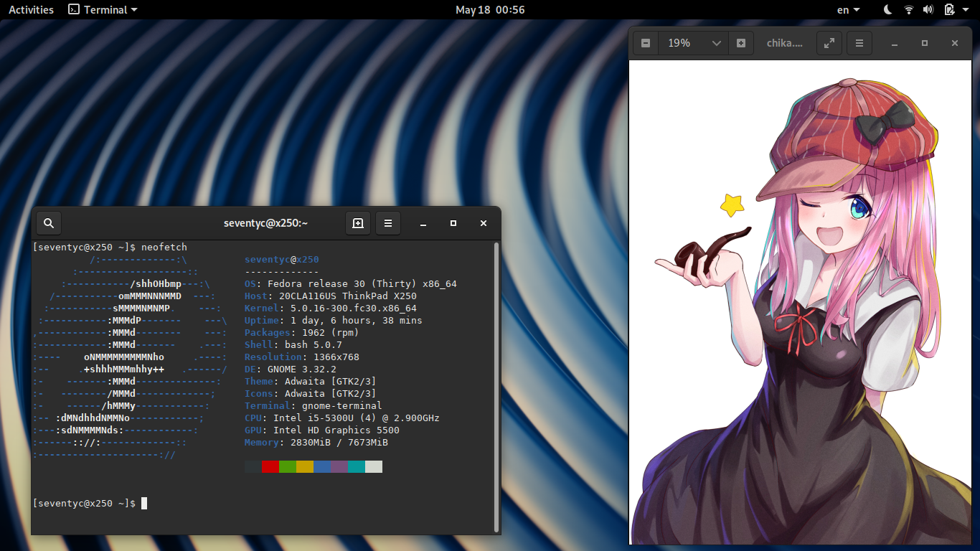The image size is (980, 551).
Task: Minimize the terminal window
Action: point(423,224)
